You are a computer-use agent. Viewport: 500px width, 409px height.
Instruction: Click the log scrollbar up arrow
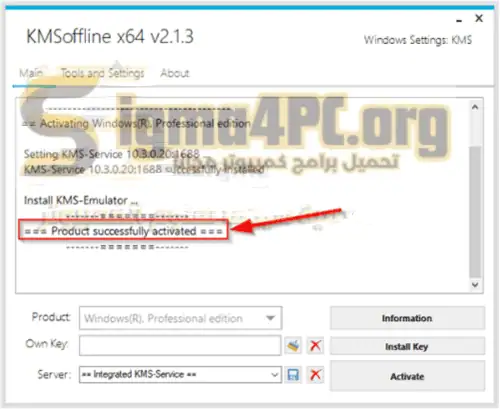pyautogui.click(x=475, y=107)
